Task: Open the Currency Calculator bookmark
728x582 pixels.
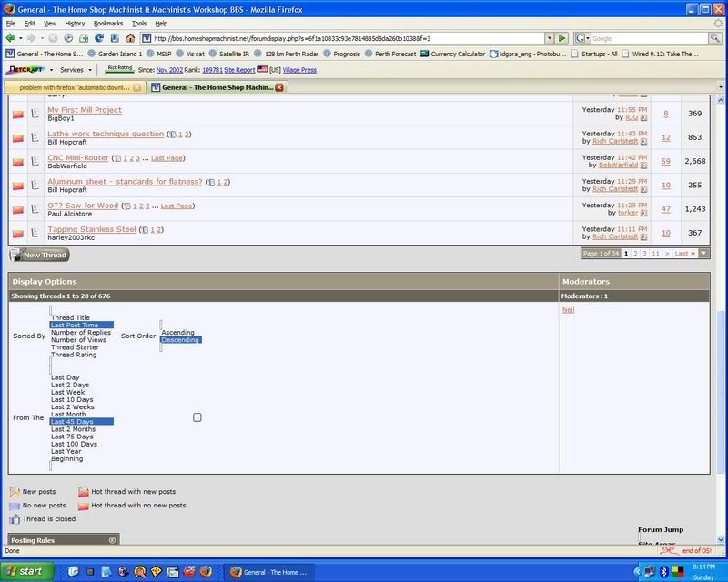Action: [452, 54]
